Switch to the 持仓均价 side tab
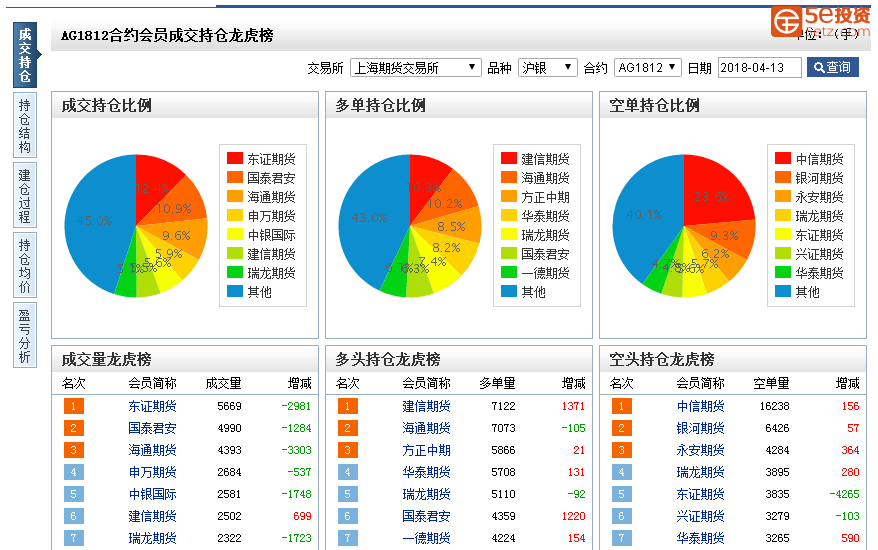Screen dimensions: 878x550 click(25, 265)
